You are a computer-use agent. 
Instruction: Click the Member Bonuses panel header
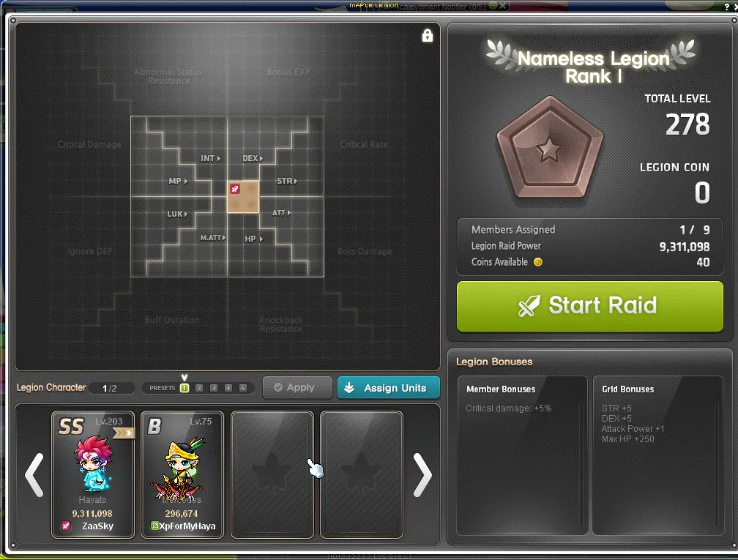click(x=501, y=389)
